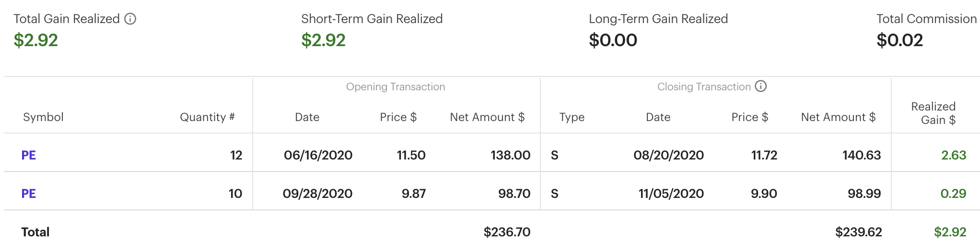980x245 pixels.
Task: Open PE symbol link bought 06/16/2020
Action: pos(29,155)
